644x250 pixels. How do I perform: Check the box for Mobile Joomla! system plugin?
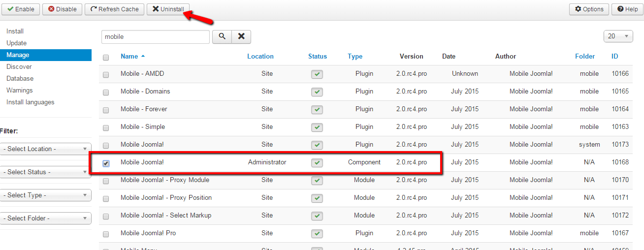106,146
